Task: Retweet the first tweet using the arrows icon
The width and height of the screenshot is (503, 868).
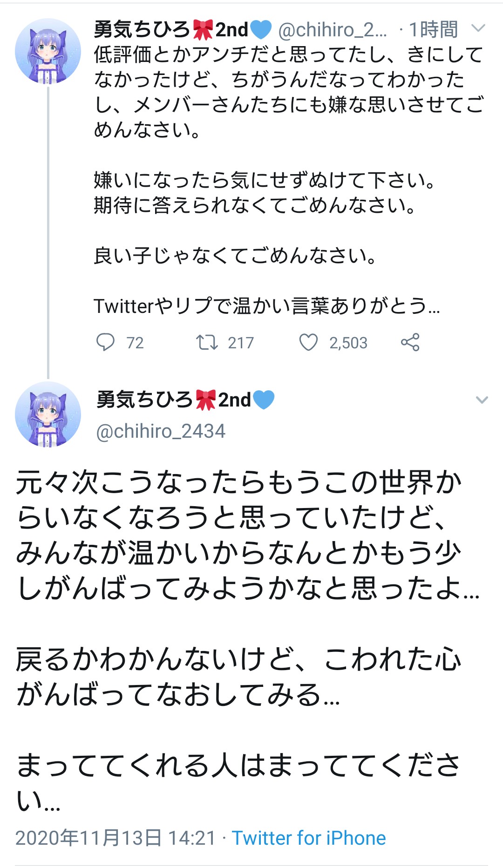Action: click(x=206, y=342)
